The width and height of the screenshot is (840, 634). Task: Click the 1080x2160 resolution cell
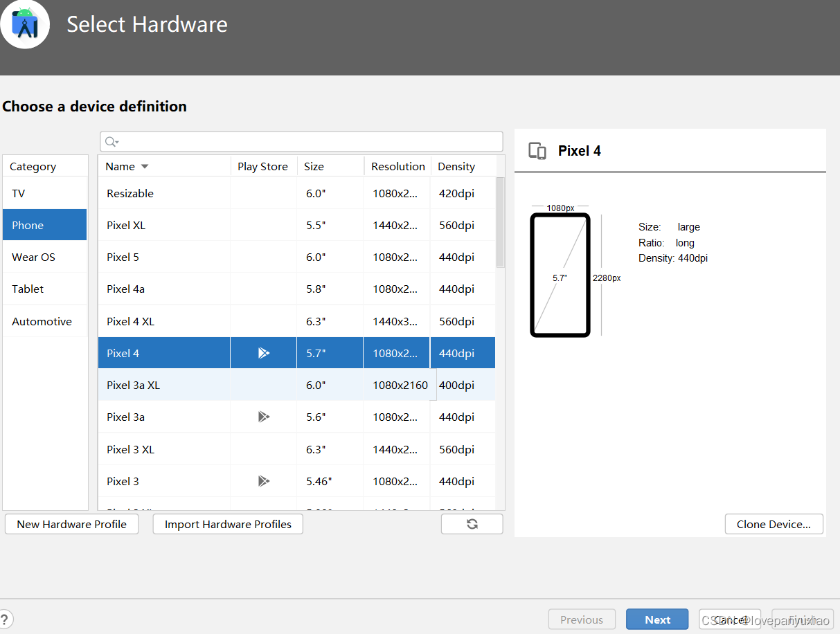pyautogui.click(x=400, y=385)
